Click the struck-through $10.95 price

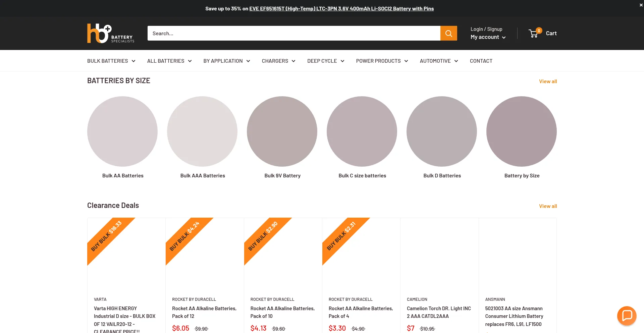pos(427,329)
